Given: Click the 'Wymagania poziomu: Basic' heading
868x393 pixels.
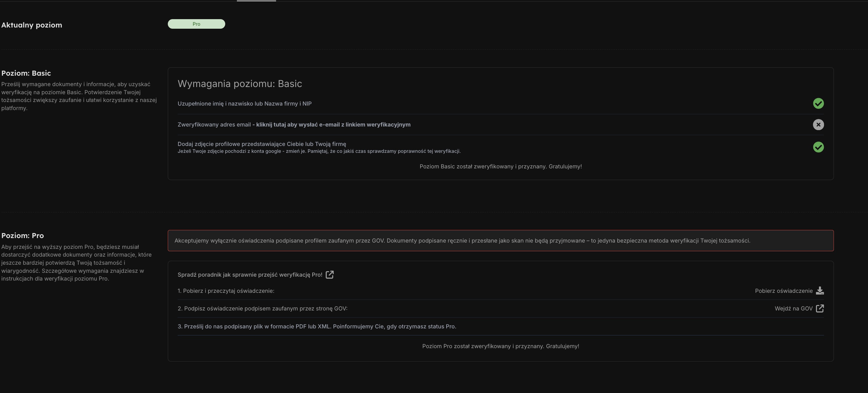Looking at the screenshot, I should pyautogui.click(x=240, y=83).
